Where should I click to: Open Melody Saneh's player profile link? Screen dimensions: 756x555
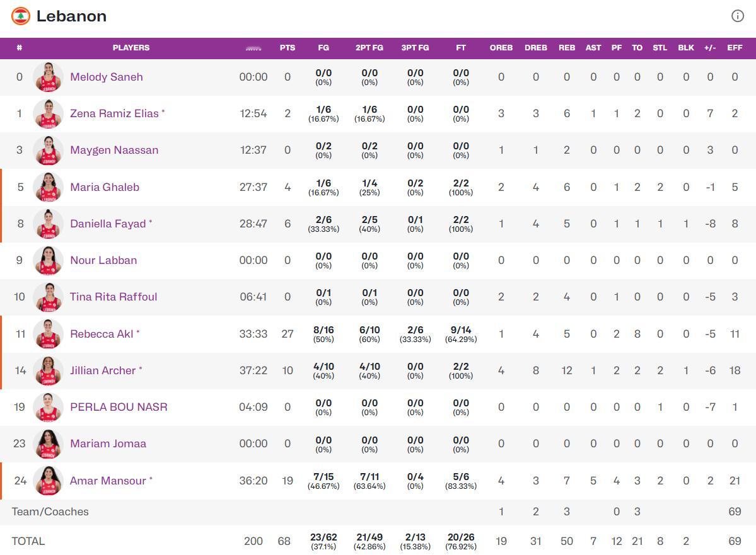click(107, 77)
